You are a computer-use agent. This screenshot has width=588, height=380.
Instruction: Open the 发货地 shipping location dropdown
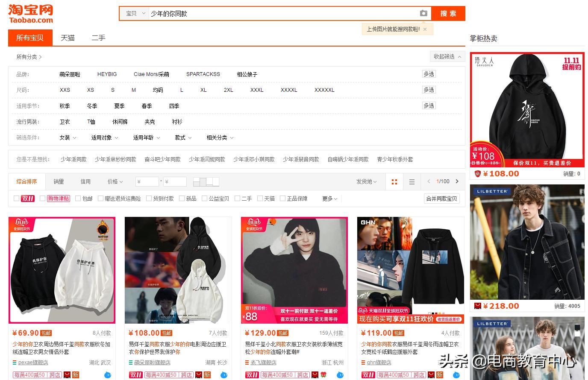tap(366, 181)
